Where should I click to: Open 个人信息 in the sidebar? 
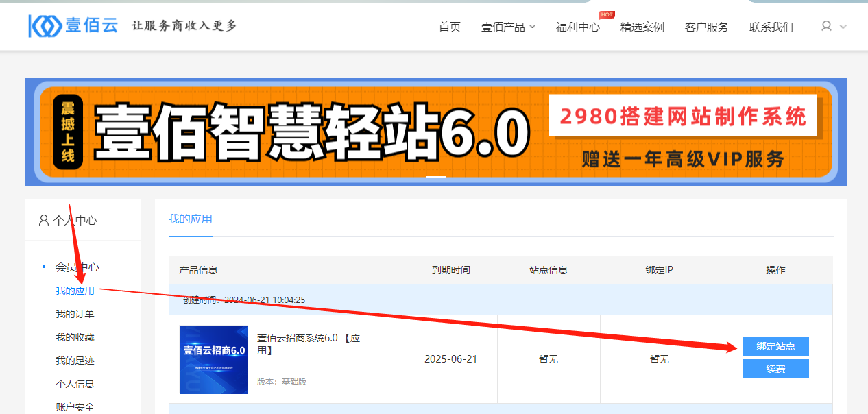click(75, 384)
